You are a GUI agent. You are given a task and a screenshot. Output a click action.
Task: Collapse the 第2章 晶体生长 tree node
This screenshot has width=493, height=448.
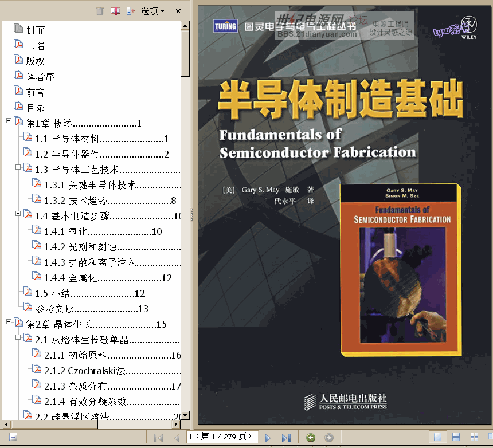(9, 322)
